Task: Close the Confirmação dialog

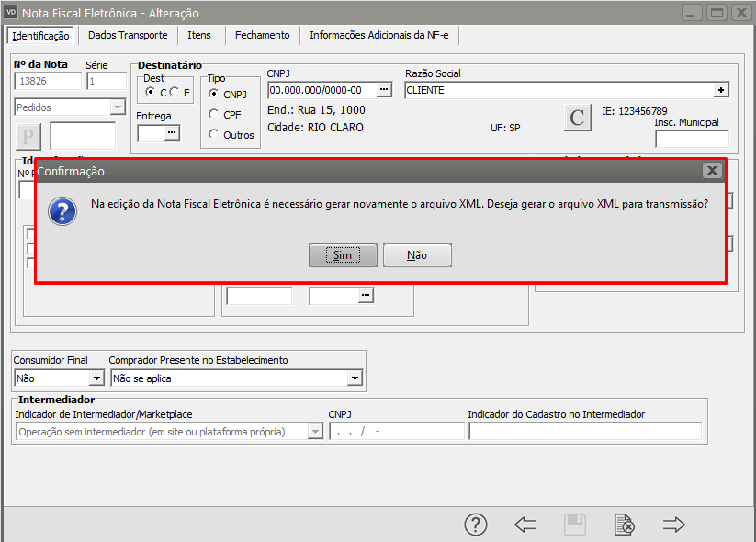Action: click(711, 171)
